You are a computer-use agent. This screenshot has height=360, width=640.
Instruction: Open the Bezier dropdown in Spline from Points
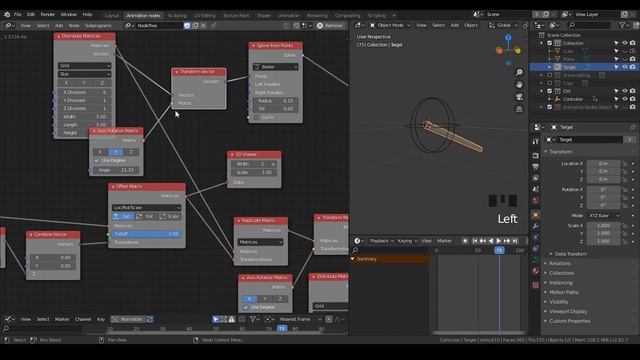coord(276,67)
